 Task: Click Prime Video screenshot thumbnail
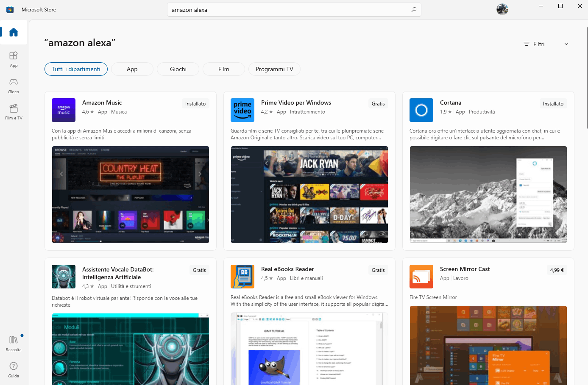click(x=309, y=194)
